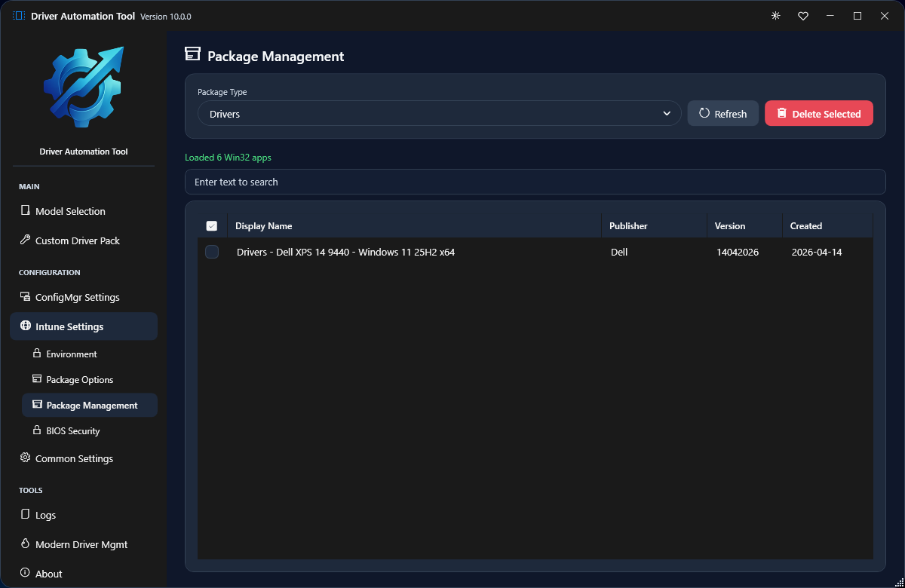
Task: Open the Logs tool
Action: pyautogui.click(x=84, y=515)
